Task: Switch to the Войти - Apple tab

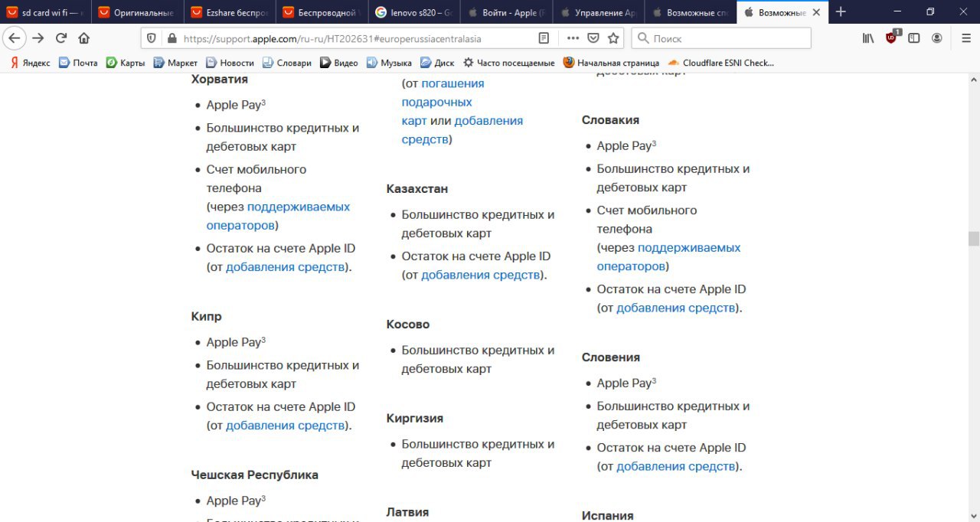Action: 505,12
